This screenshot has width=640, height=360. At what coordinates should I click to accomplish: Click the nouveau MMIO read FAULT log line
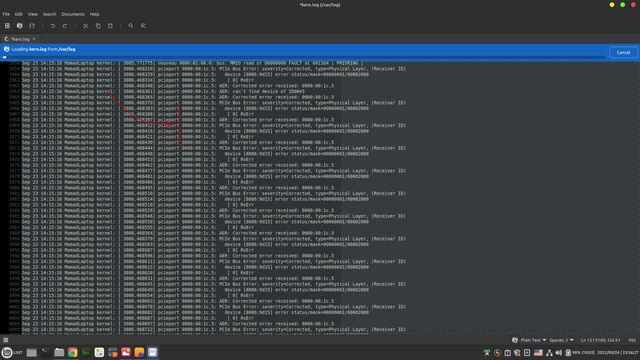click(x=193, y=63)
